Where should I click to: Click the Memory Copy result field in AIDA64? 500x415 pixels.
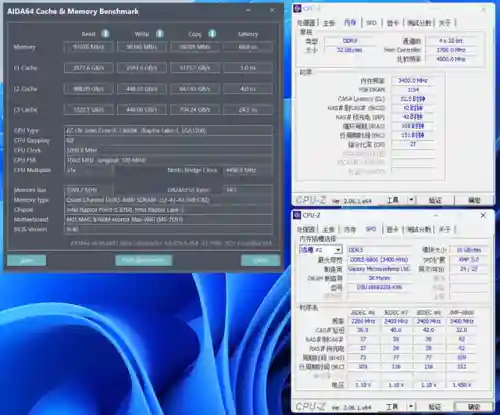click(195, 47)
